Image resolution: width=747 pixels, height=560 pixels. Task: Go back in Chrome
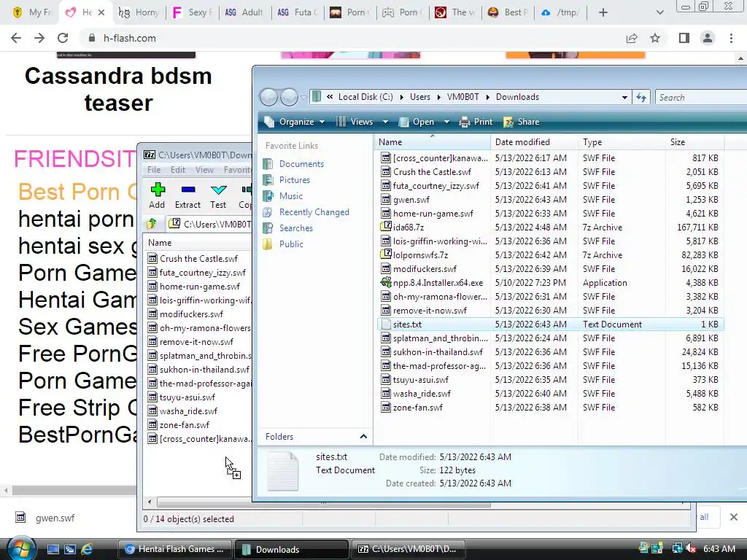pos(16,38)
